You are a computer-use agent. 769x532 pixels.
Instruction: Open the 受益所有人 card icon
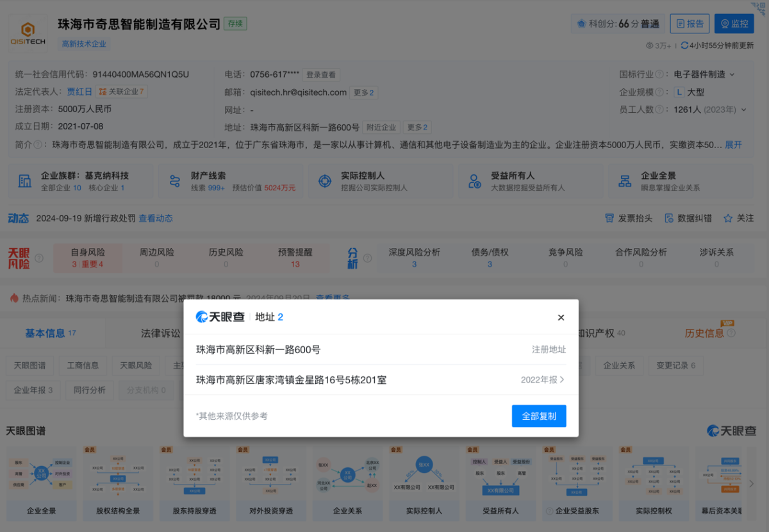(x=475, y=181)
